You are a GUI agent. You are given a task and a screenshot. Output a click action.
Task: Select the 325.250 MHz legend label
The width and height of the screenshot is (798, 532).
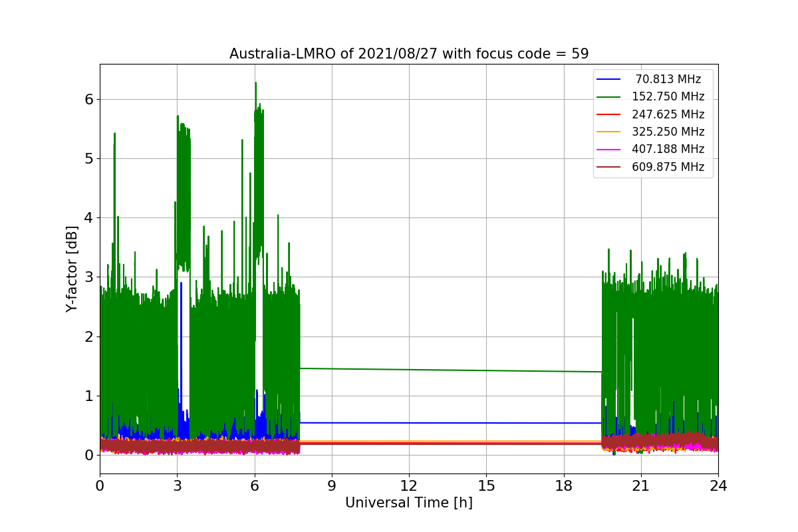coord(668,132)
